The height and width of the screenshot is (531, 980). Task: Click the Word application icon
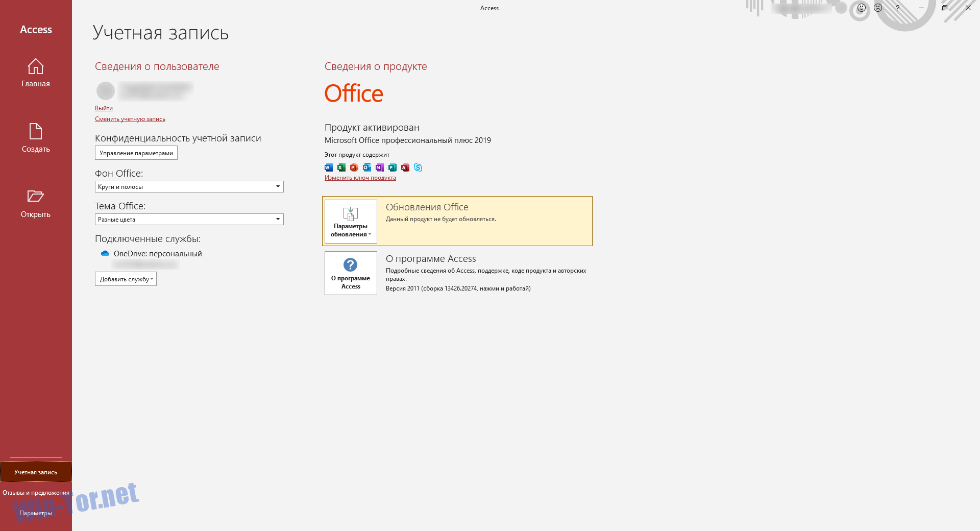click(x=329, y=167)
